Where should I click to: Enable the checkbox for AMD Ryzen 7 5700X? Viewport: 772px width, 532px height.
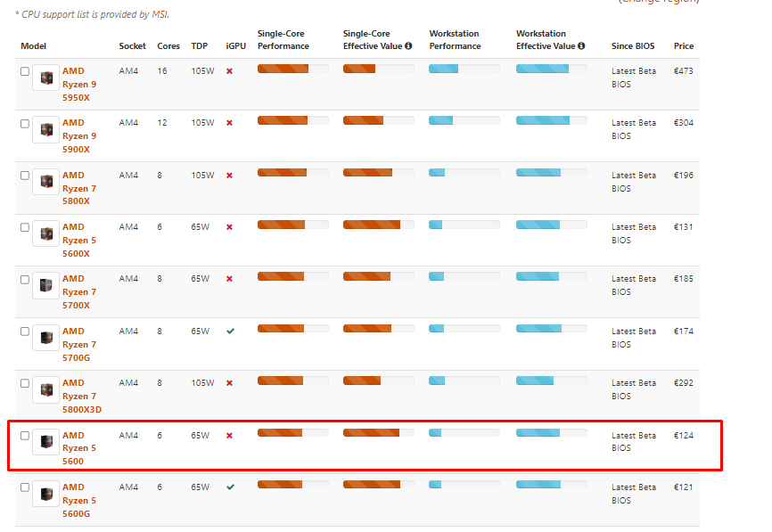(25, 280)
